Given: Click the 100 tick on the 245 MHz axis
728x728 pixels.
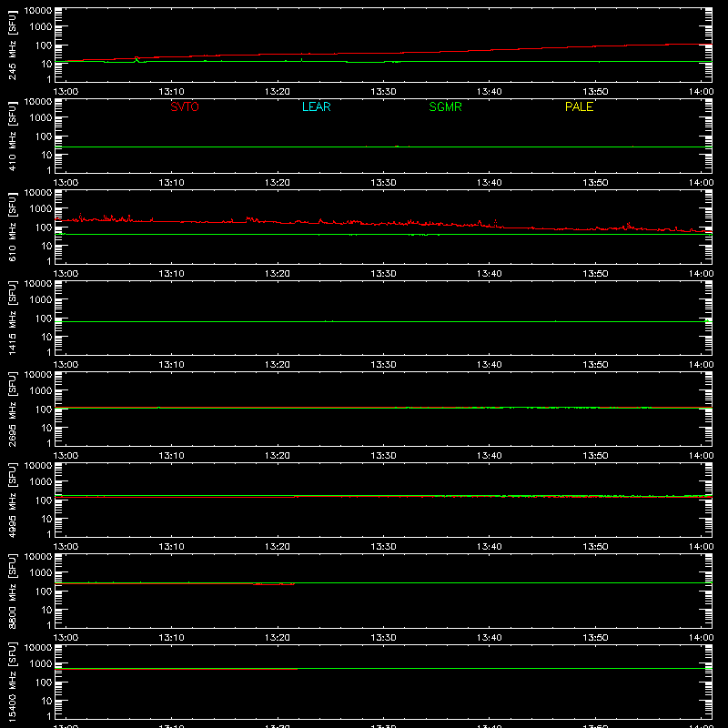Looking at the screenshot, I should [x=44, y=45].
